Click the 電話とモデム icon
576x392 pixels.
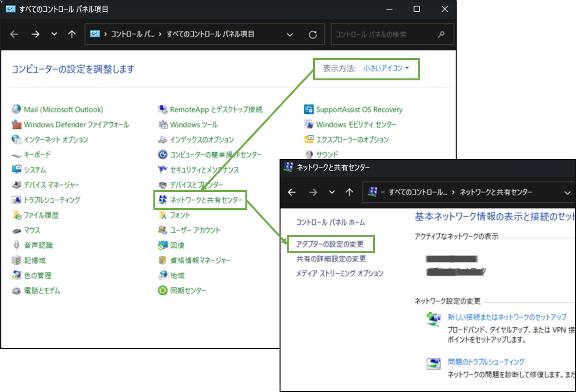pos(16,291)
